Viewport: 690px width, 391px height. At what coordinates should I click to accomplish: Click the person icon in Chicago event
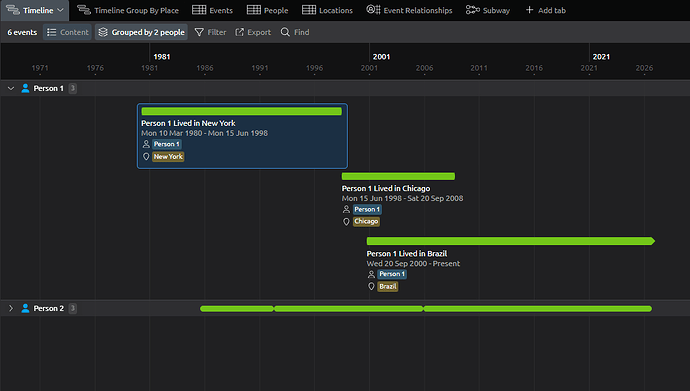click(x=346, y=209)
